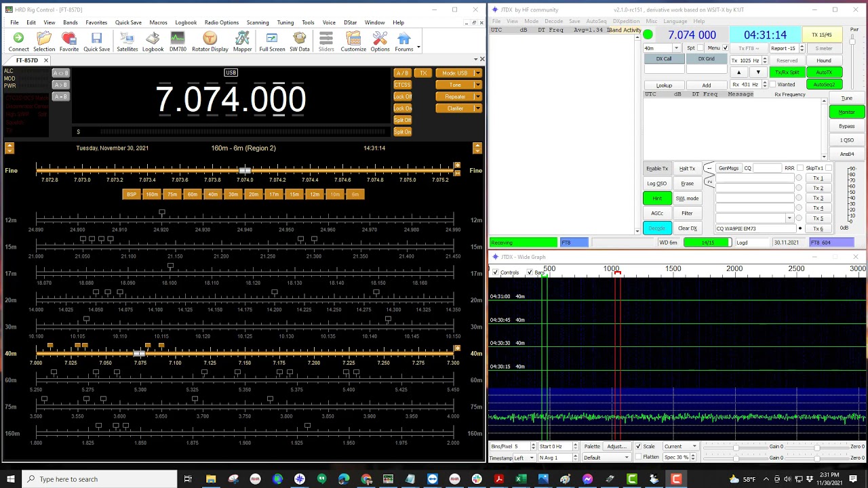Click the Fine tuning slider handle
Viewport: 868px width, 488px height.
245,170
